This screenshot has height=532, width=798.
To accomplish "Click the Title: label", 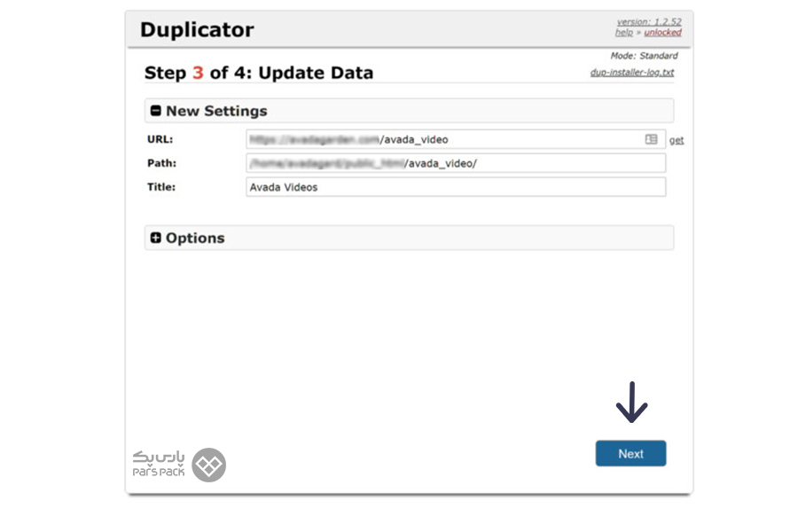I will pyautogui.click(x=161, y=187).
